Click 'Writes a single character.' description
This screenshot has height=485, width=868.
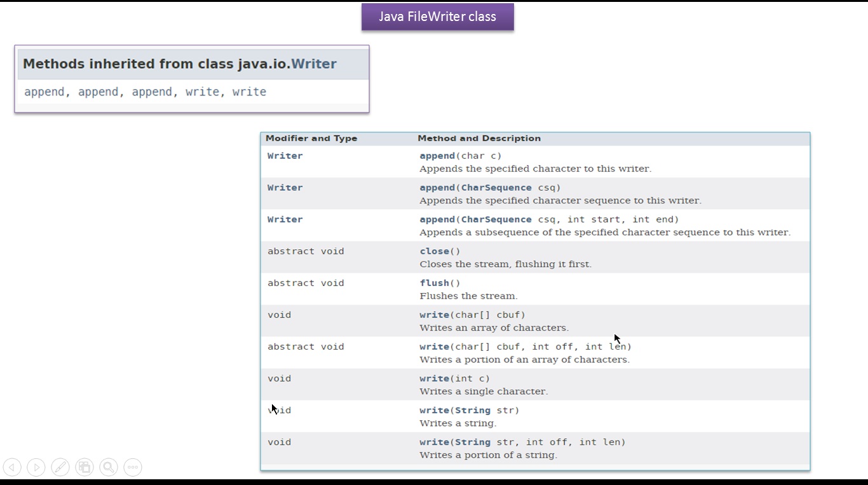click(484, 391)
